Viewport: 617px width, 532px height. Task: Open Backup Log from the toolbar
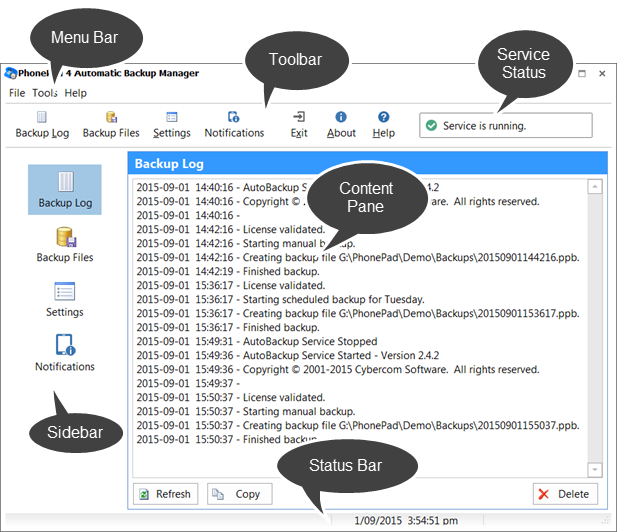pos(42,125)
